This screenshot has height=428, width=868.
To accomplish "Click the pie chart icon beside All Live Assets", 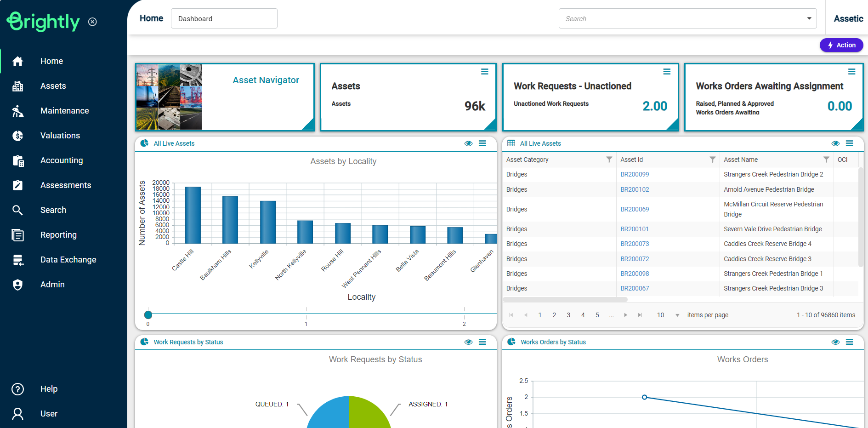I will (x=144, y=143).
